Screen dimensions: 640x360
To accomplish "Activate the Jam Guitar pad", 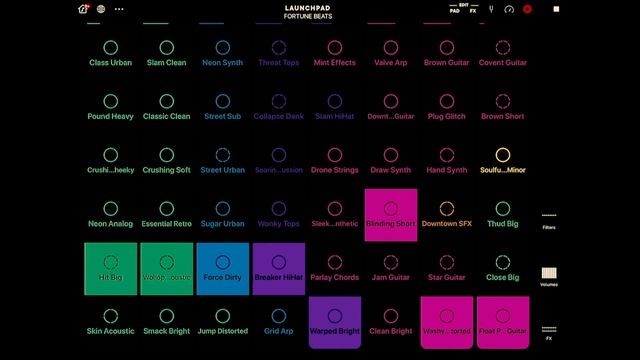I will [391, 269].
